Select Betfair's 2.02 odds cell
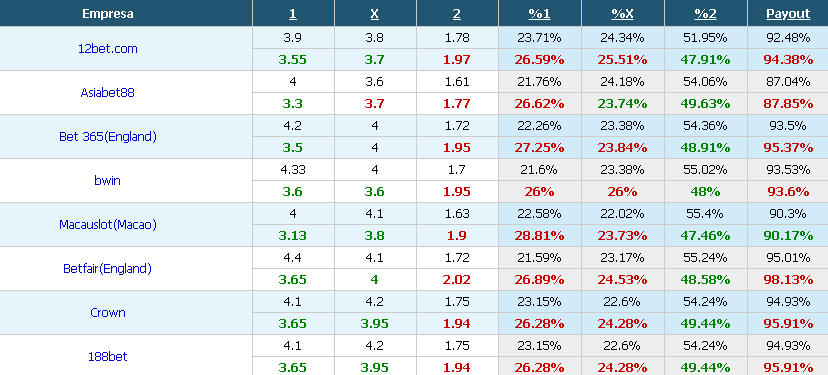The image size is (828, 375). pos(457,279)
